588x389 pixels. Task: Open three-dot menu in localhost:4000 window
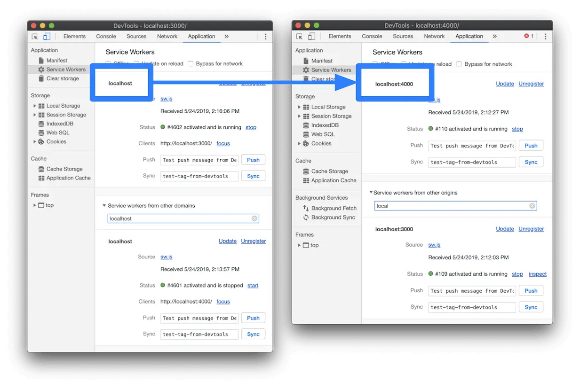click(x=545, y=36)
